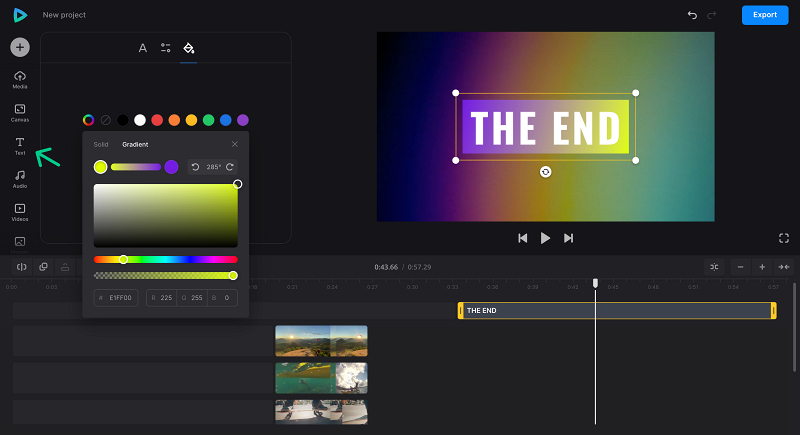Image resolution: width=800 pixels, height=435 pixels.
Task: Switch to the font (A) tab
Action: [143, 48]
